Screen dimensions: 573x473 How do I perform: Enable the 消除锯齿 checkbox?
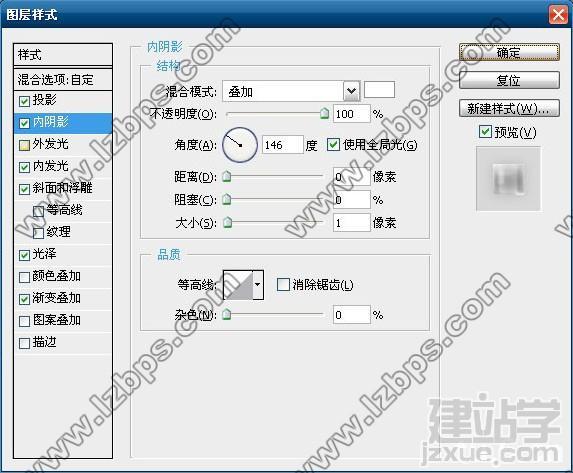283,284
